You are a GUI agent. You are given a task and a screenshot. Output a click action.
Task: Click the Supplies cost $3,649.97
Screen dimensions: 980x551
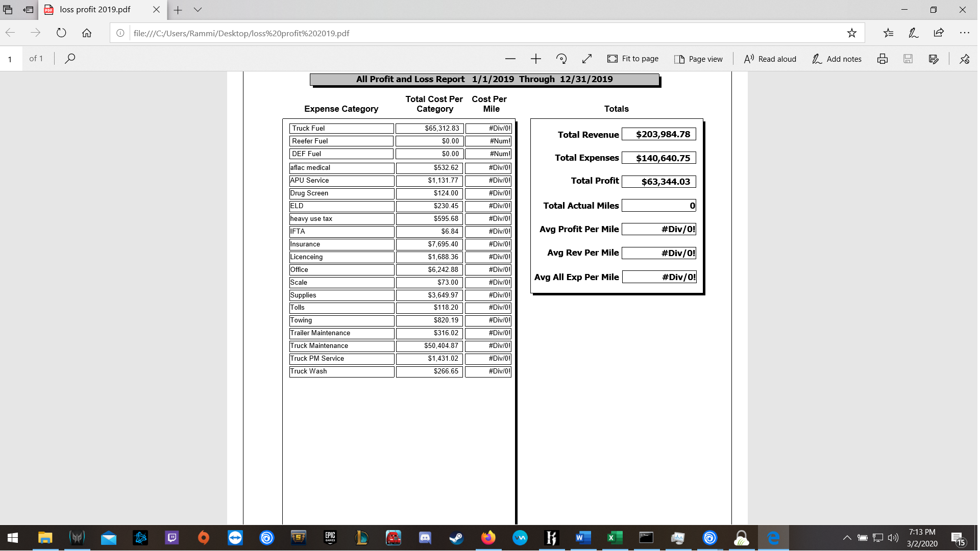pos(429,295)
